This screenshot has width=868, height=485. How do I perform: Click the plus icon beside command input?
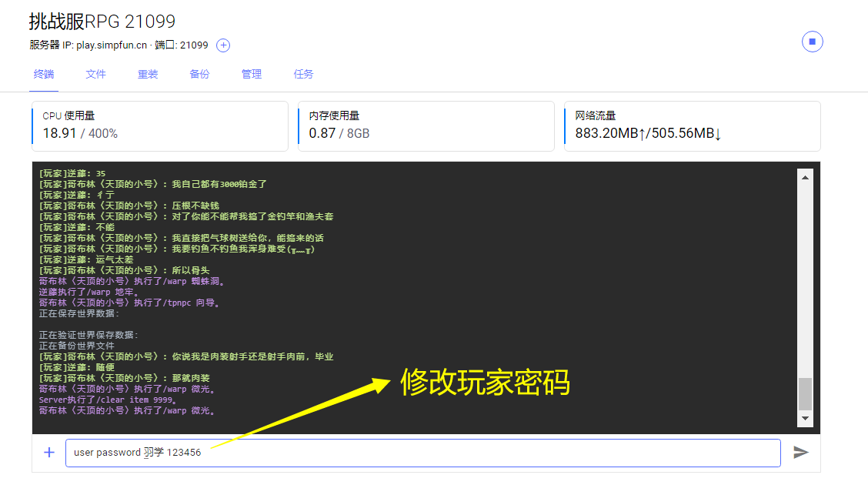click(x=49, y=453)
